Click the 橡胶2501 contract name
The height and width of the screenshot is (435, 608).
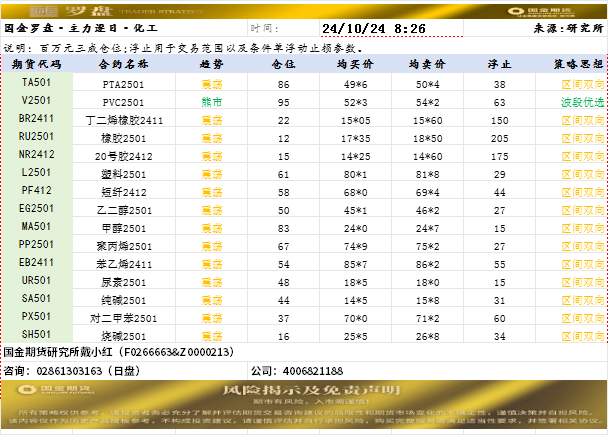(x=123, y=138)
